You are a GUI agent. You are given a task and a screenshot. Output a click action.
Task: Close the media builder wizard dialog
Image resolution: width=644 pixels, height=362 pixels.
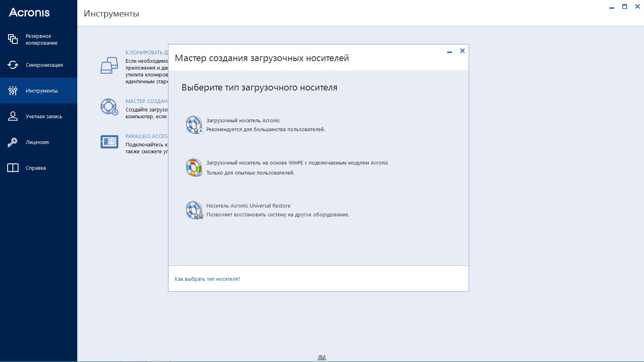(x=462, y=51)
